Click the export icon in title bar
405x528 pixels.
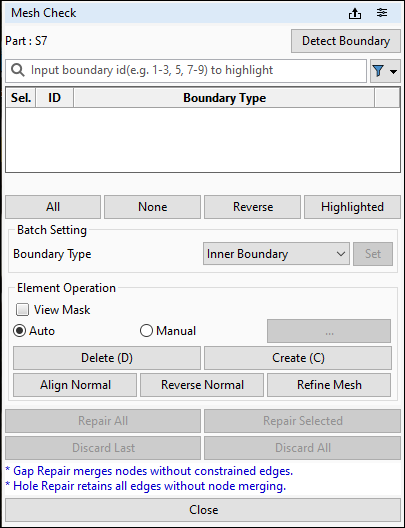[x=355, y=13]
